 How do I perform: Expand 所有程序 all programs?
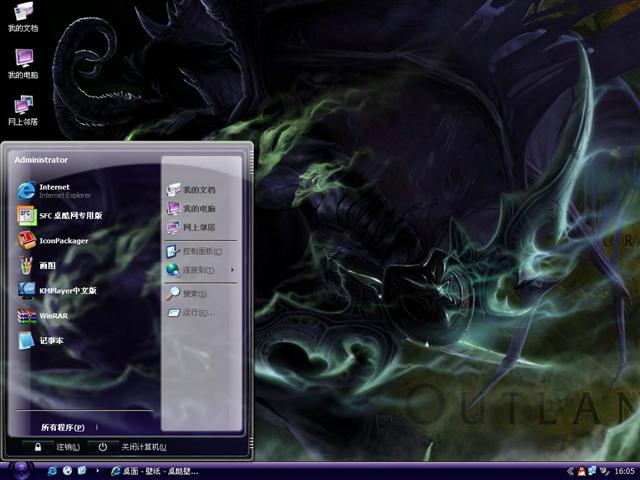point(69,427)
